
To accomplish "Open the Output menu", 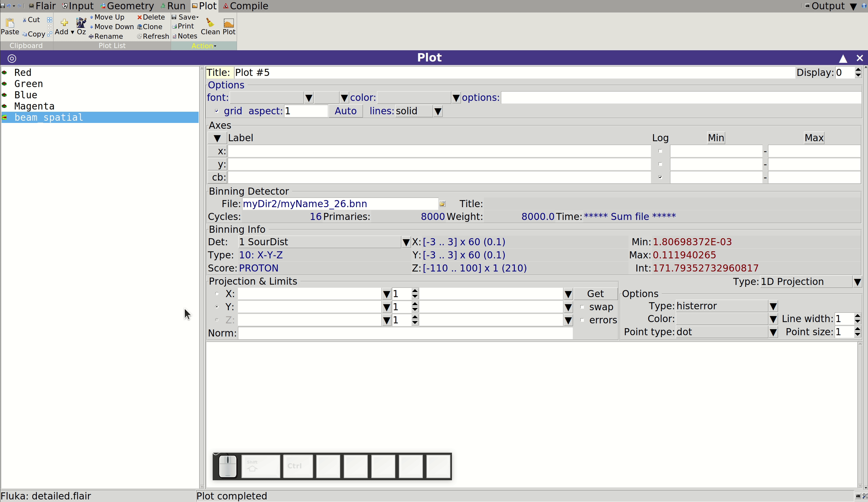I will point(831,6).
